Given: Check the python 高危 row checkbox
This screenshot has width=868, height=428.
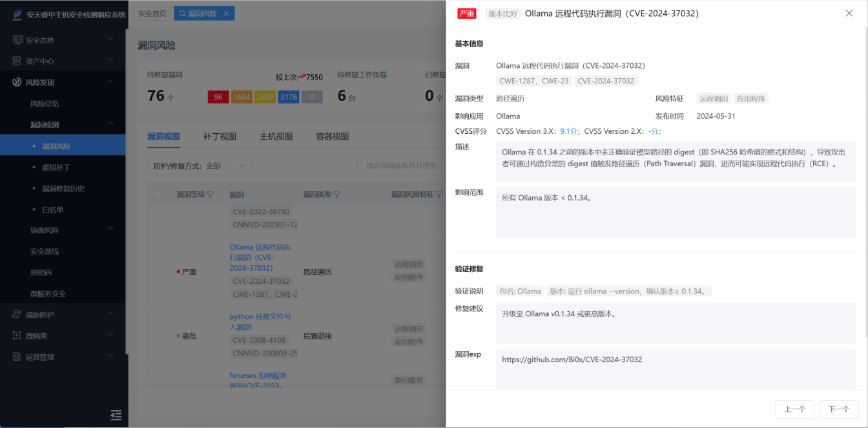Looking at the screenshot, I should click(158, 336).
